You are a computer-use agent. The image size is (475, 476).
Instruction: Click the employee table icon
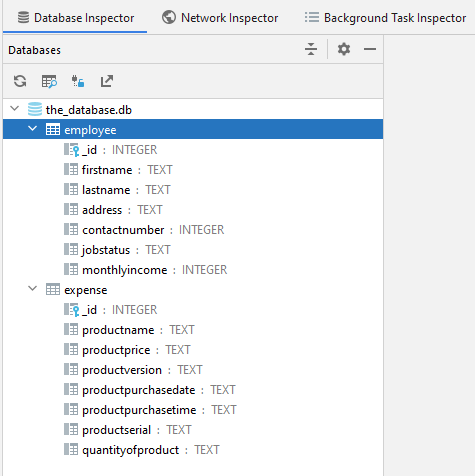53,129
